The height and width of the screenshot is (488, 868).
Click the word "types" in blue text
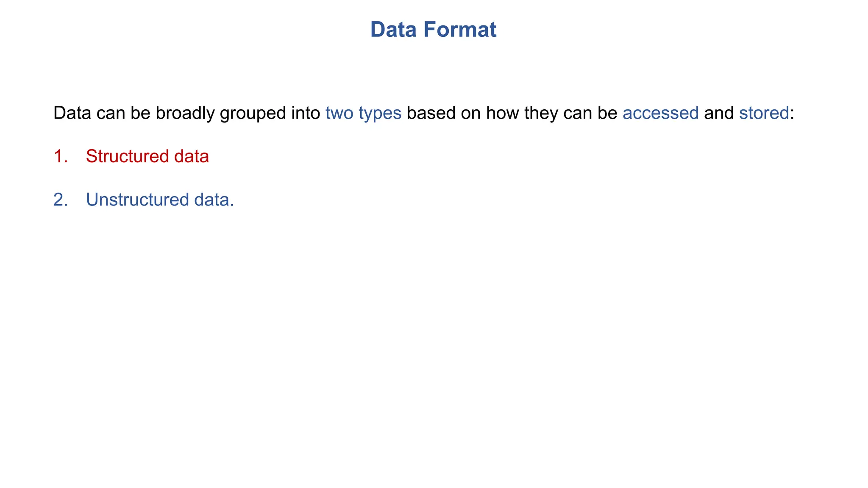pos(380,114)
